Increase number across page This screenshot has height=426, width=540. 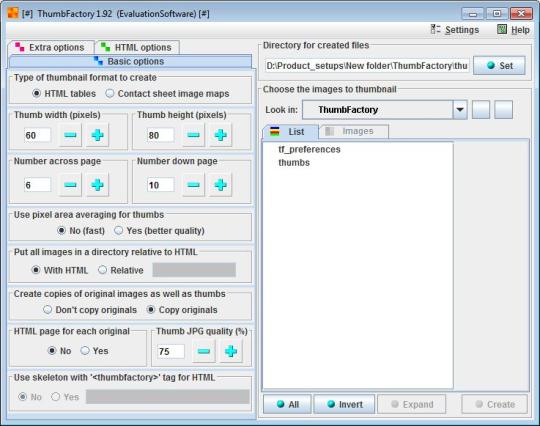click(x=97, y=185)
